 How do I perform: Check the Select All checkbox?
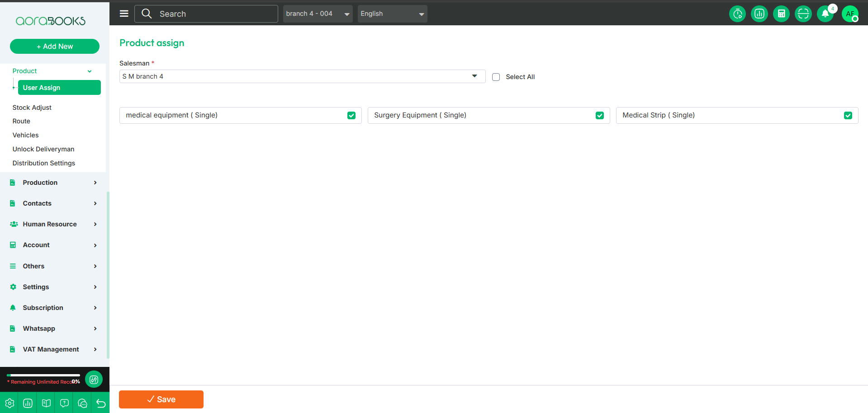pyautogui.click(x=496, y=77)
